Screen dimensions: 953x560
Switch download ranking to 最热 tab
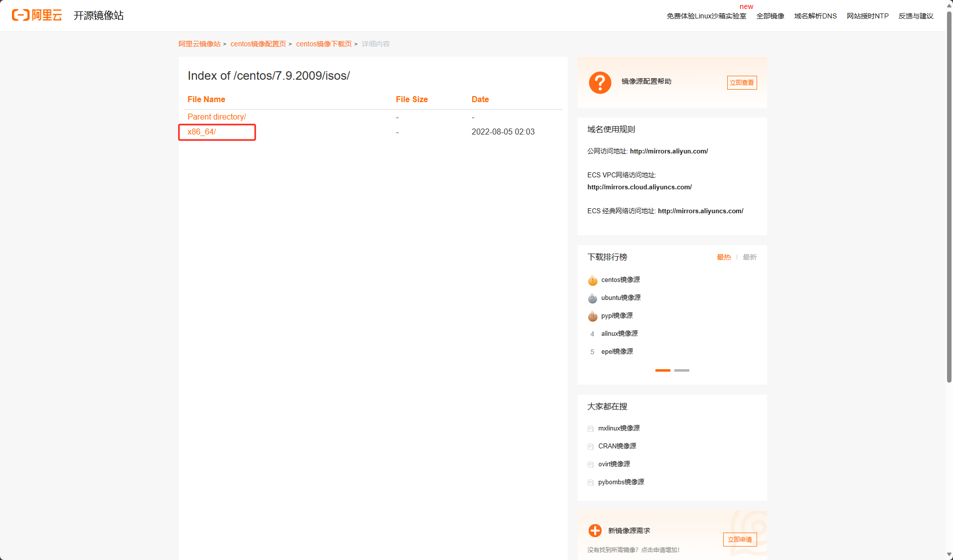pyautogui.click(x=724, y=257)
